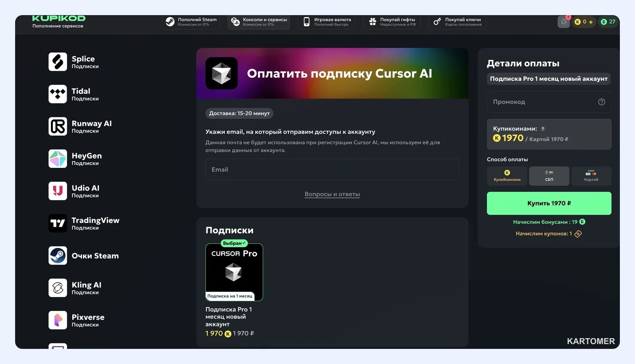635x364 pixels.
Task: Click the Доставка: 15-20 минут badge
Action: click(240, 113)
